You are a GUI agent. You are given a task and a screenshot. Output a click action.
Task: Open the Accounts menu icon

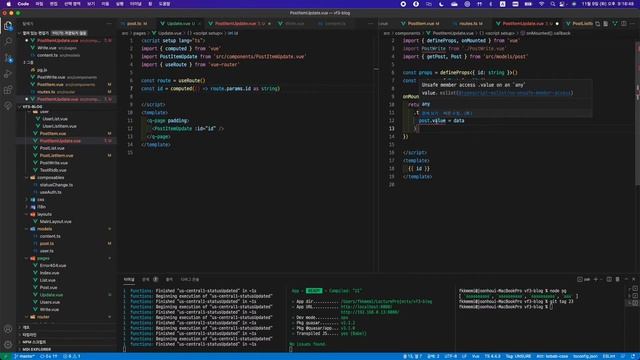point(8,329)
